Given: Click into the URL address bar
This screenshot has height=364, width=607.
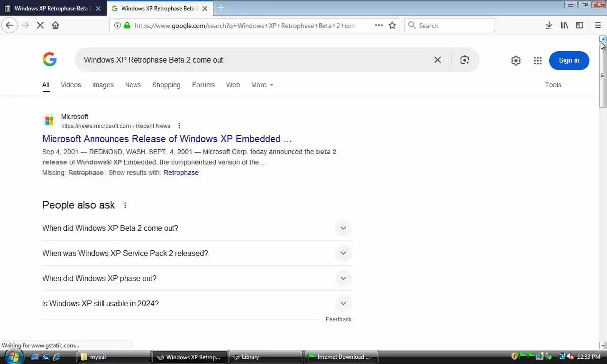Looking at the screenshot, I should click(x=244, y=26).
